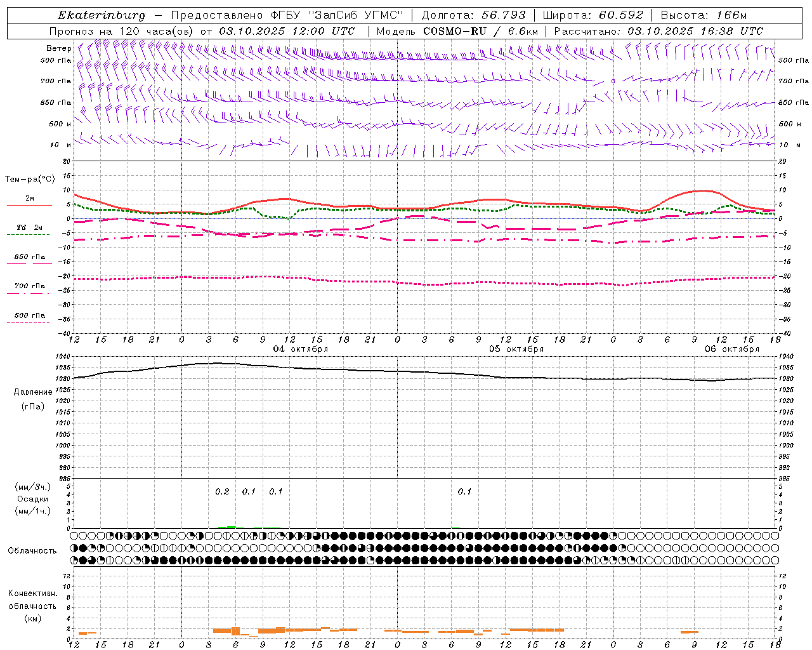Click the 'Предоставлено ФГБУ ЗапСиб УГМС' provider text
Viewport: 812px width, 650px height.
point(287,15)
